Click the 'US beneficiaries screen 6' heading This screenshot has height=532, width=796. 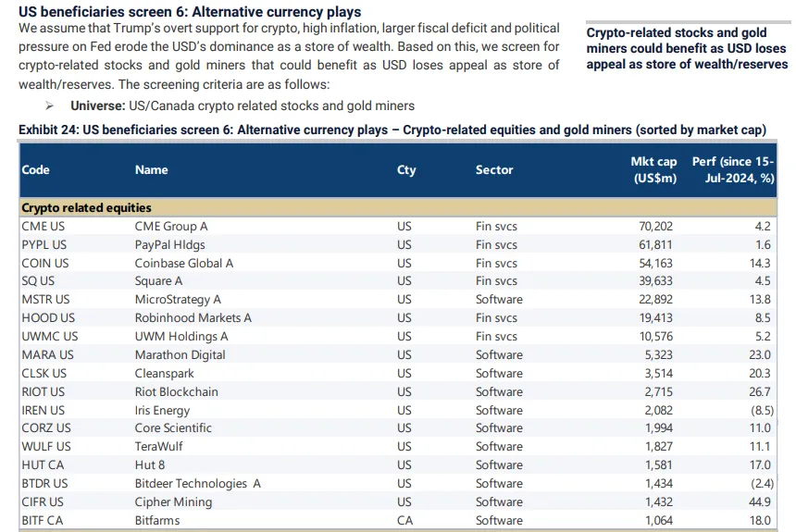190,12
